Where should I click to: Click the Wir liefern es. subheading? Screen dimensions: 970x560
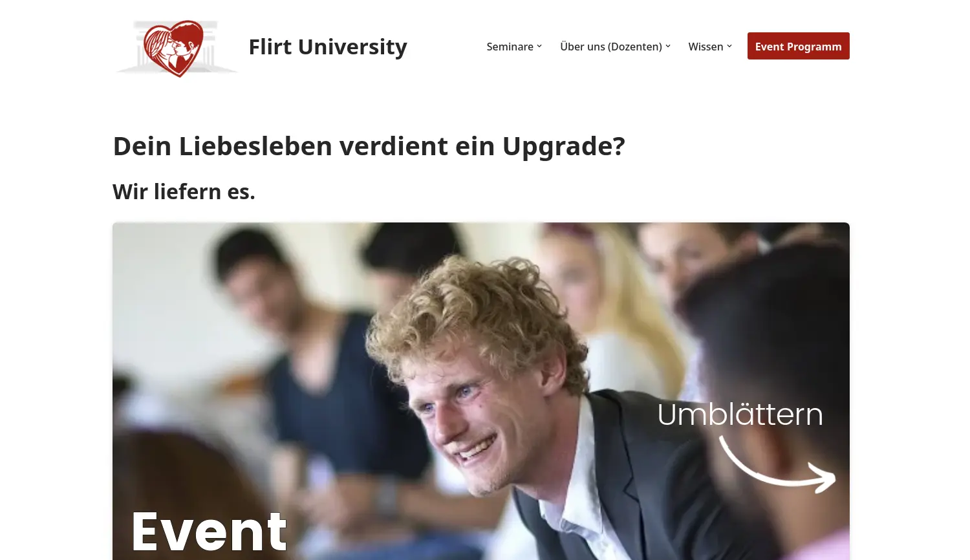pos(184,191)
